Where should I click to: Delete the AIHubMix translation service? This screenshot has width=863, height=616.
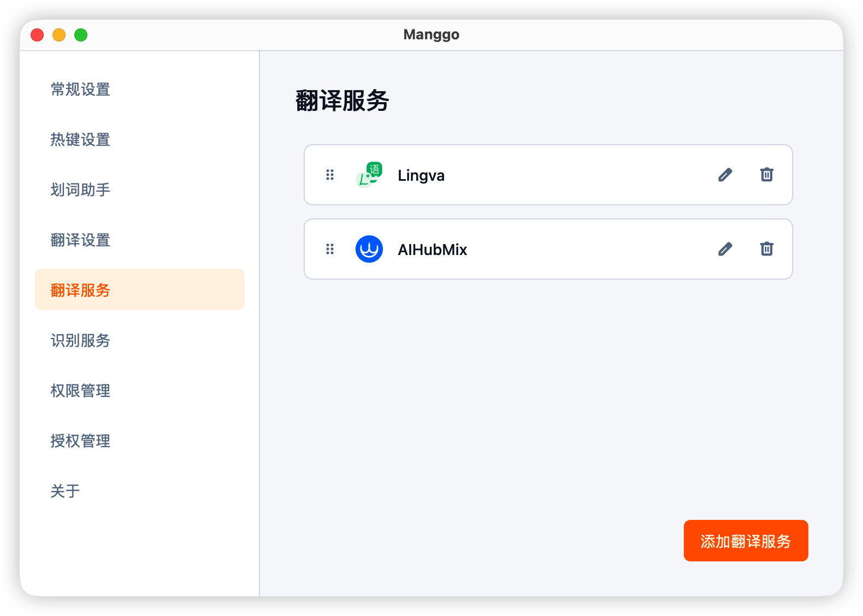[x=767, y=249]
